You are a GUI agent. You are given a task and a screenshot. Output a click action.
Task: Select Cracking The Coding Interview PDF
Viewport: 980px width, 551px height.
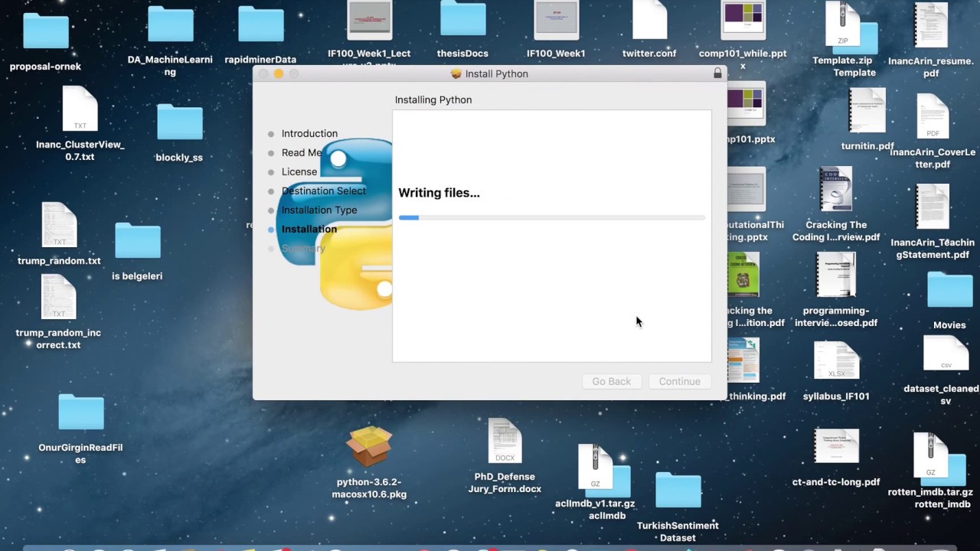coord(835,191)
